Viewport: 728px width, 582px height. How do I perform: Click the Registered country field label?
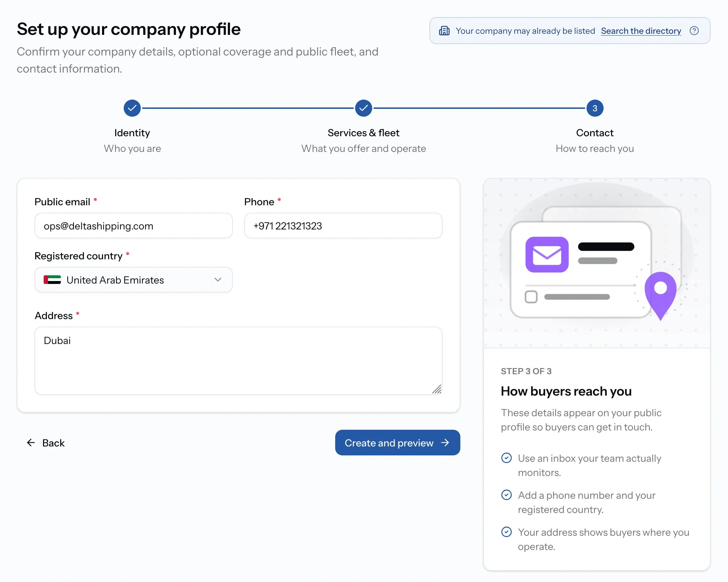79,256
